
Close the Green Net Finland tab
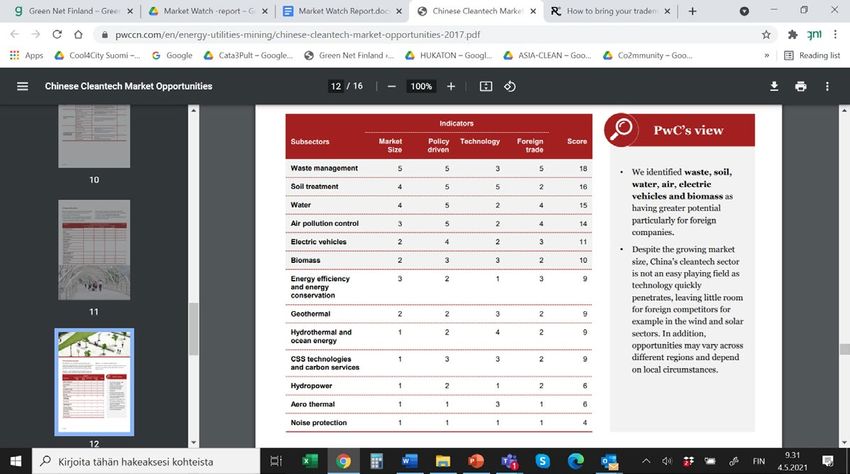click(x=130, y=11)
